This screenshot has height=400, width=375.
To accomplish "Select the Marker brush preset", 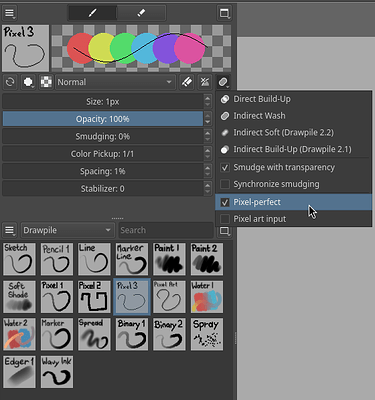I will pos(57,334).
